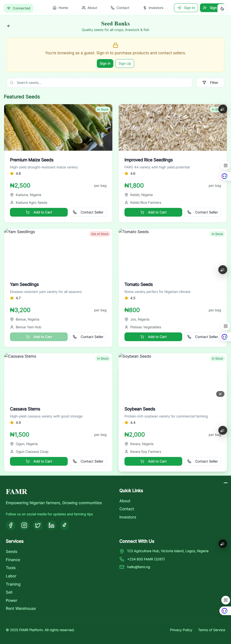Viewport: 231px width, 644px height.
Task: Open Contact in the top navigation
Action: click(120, 8)
